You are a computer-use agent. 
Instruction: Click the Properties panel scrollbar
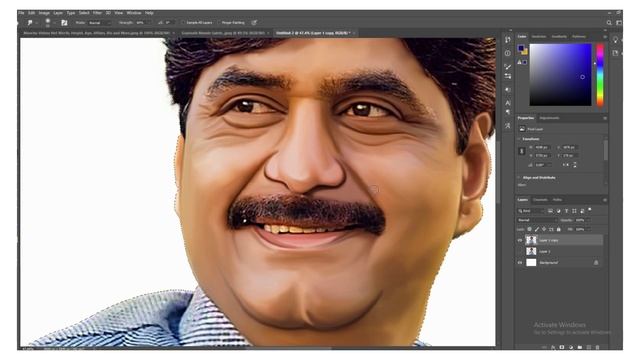pyautogui.click(x=605, y=151)
